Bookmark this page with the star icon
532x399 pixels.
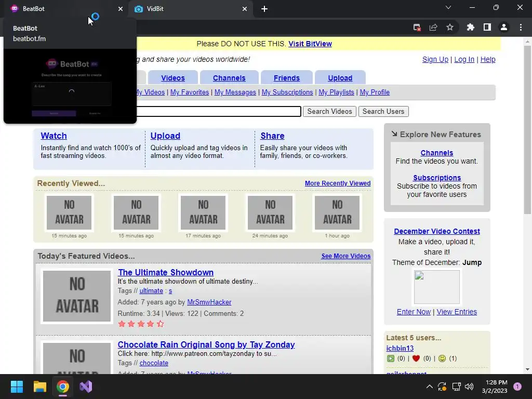[450, 28]
